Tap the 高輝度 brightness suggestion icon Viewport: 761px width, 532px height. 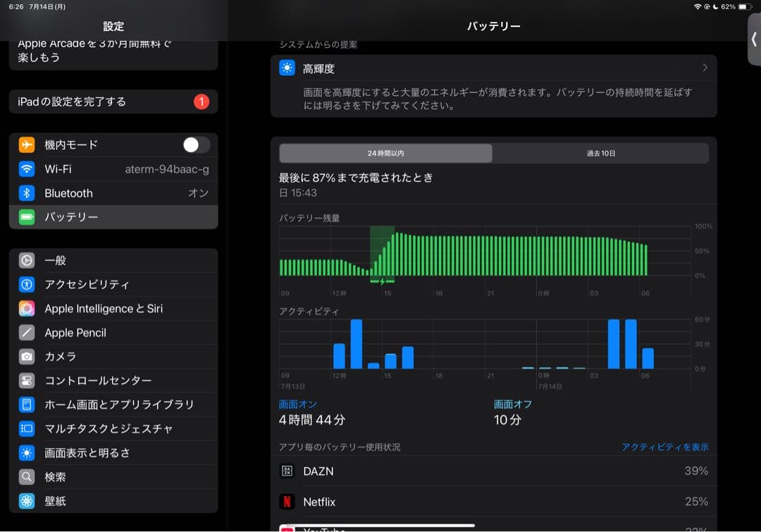287,67
